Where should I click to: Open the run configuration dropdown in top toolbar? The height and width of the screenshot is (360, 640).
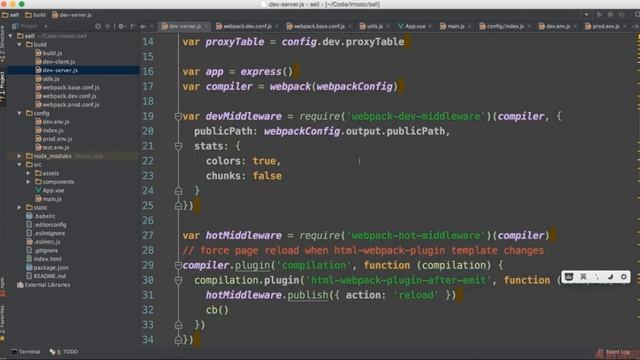[587, 15]
